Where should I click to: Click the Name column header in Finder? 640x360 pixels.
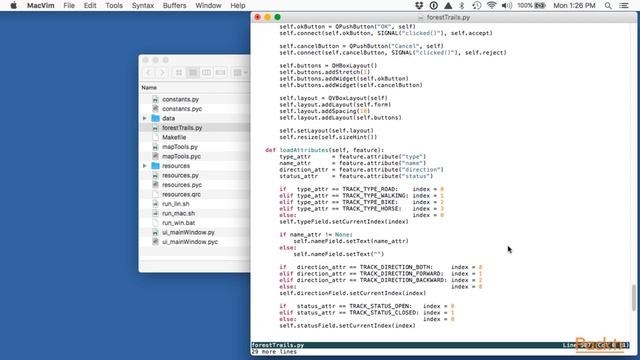coord(149,88)
